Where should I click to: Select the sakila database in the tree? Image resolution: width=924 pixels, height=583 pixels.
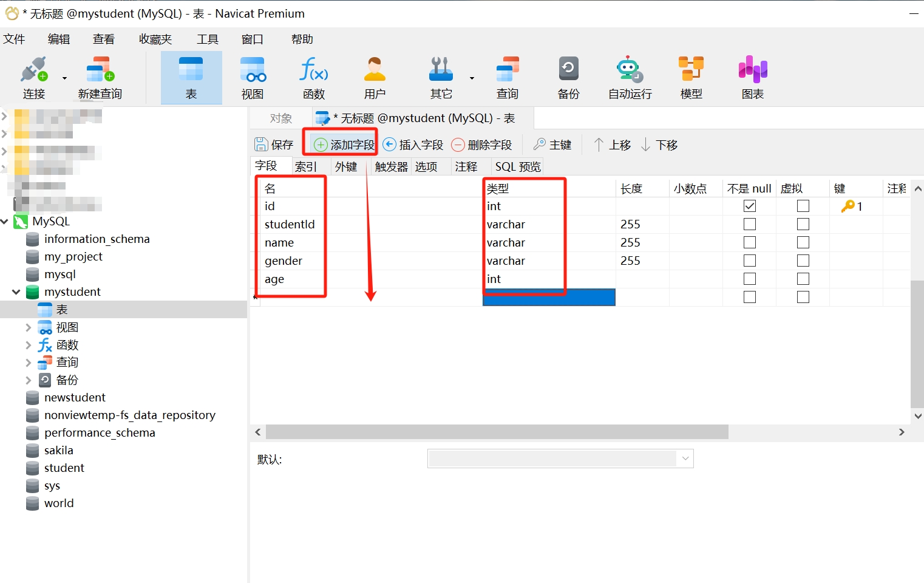[58, 451]
